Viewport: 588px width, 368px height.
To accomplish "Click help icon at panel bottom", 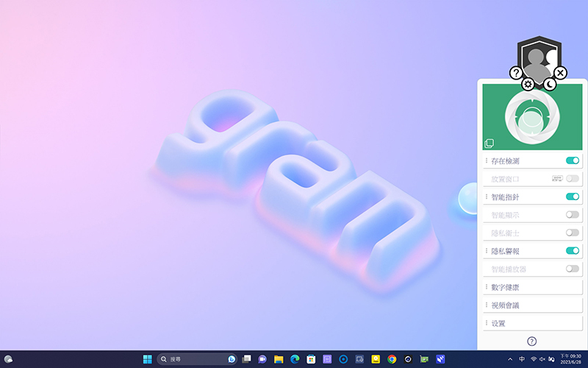I will click(531, 341).
